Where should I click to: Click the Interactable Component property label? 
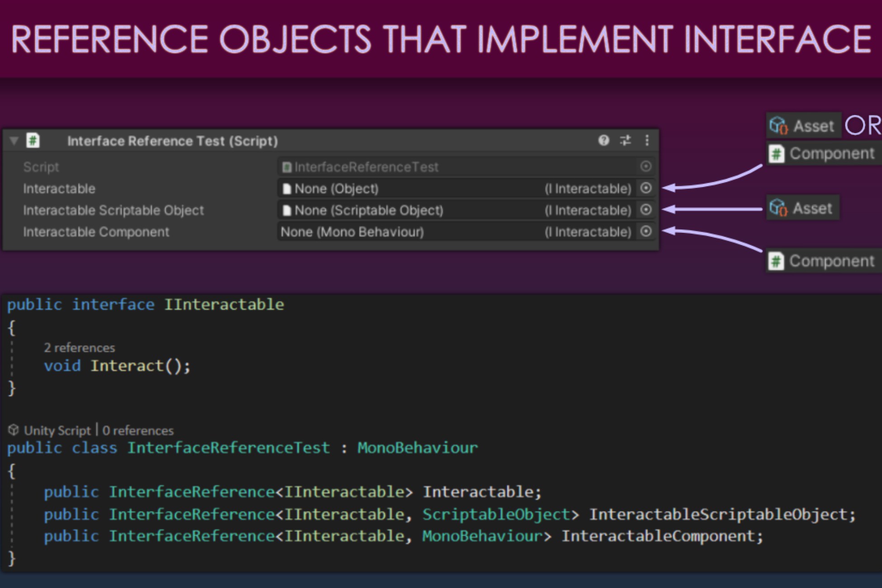[96, 232]
